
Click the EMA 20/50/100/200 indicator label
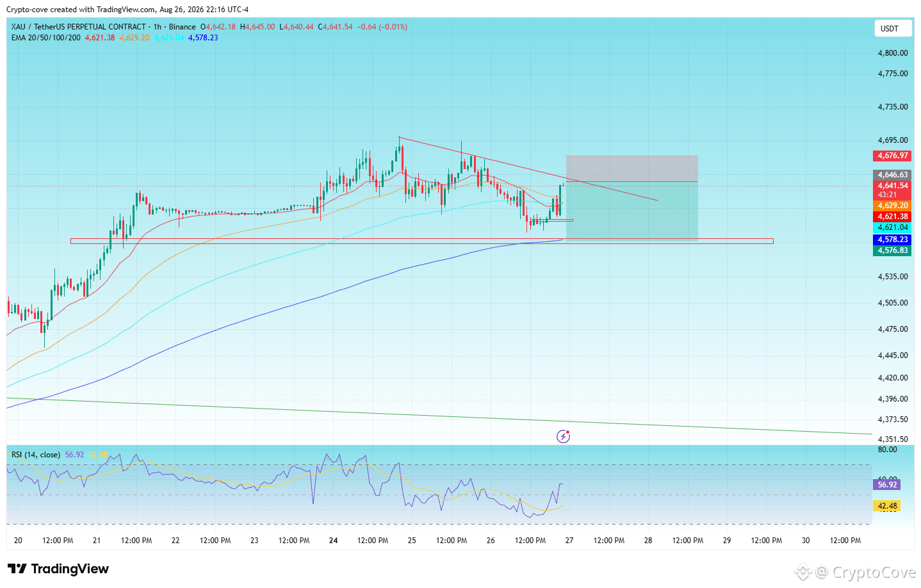(46, 38)
